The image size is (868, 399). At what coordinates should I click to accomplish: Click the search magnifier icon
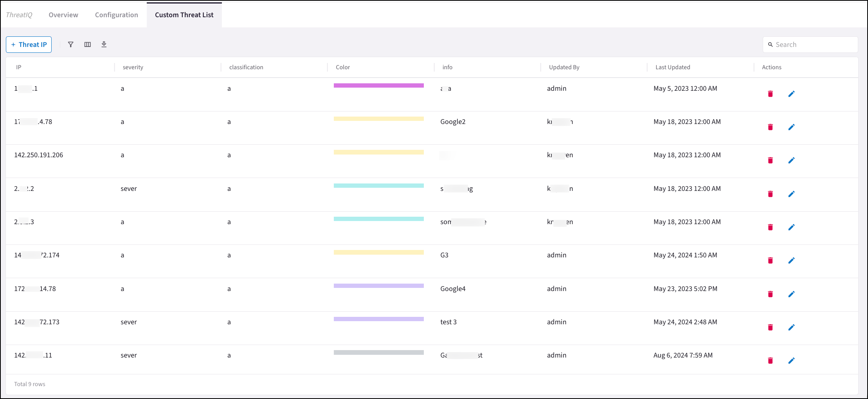tap(770, 44)
